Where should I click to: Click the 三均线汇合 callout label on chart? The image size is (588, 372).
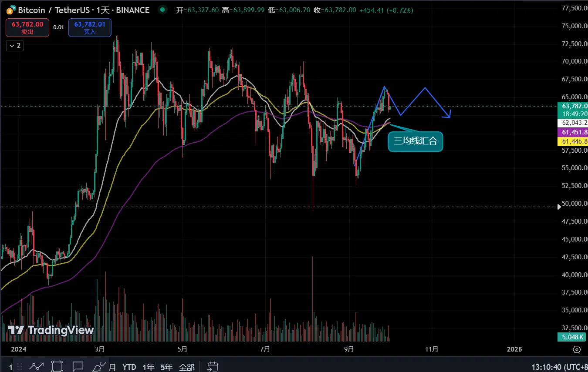pos(416,141)
